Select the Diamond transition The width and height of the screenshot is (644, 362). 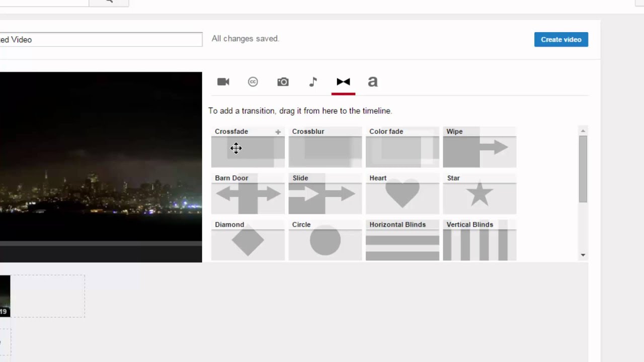(248, 240)
